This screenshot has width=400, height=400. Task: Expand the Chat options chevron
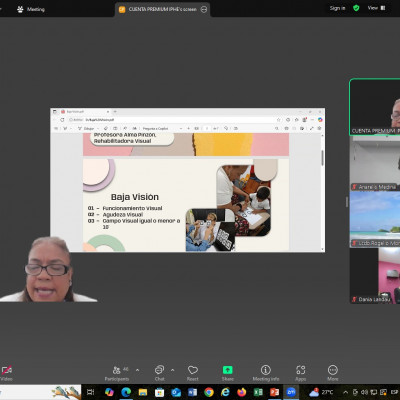[x=172, y=370]
